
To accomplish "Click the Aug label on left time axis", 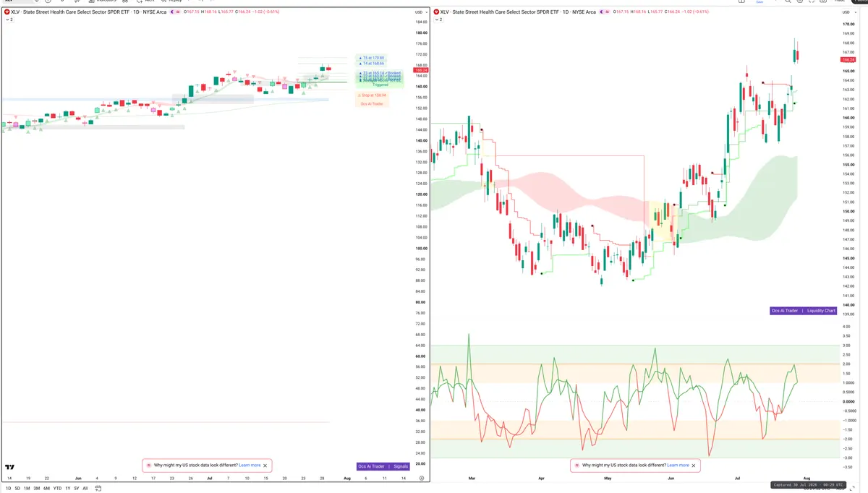I will [x=347, y=478].
